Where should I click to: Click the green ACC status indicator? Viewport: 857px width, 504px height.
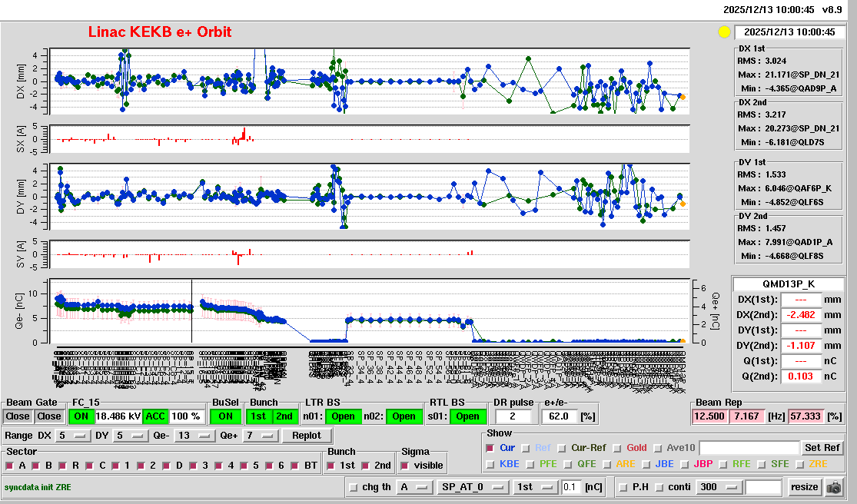pos(156,416)
